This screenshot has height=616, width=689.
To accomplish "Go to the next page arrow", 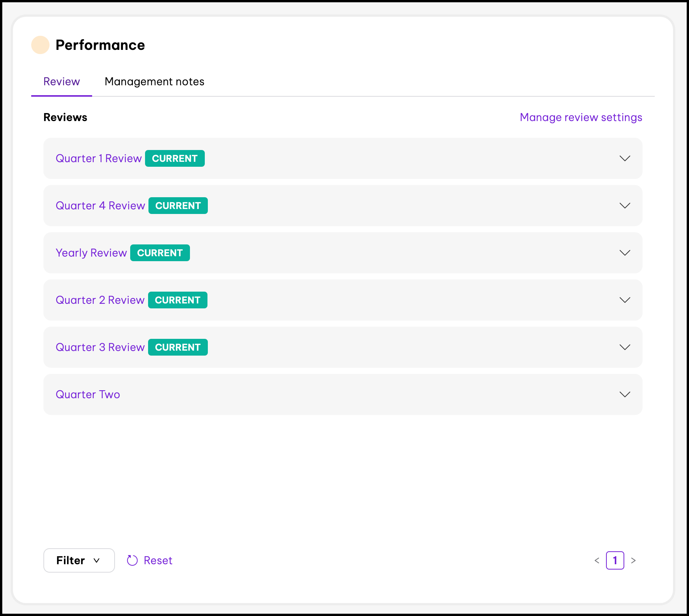I will [633, 560].
